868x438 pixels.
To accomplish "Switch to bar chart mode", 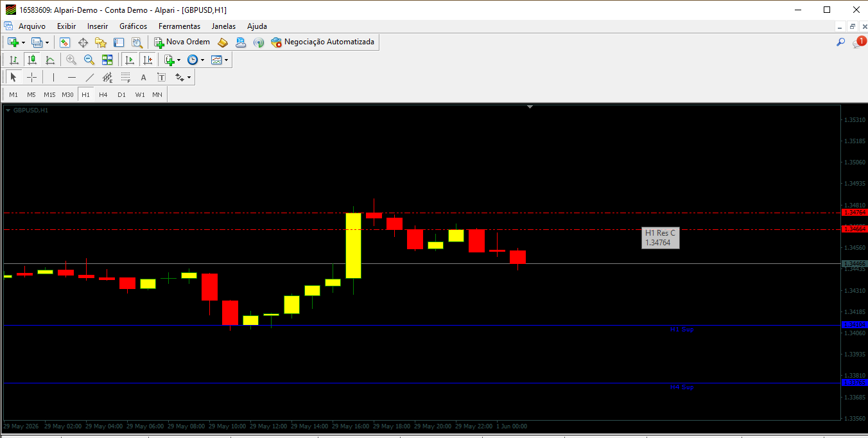I will (x=14, y=60).
